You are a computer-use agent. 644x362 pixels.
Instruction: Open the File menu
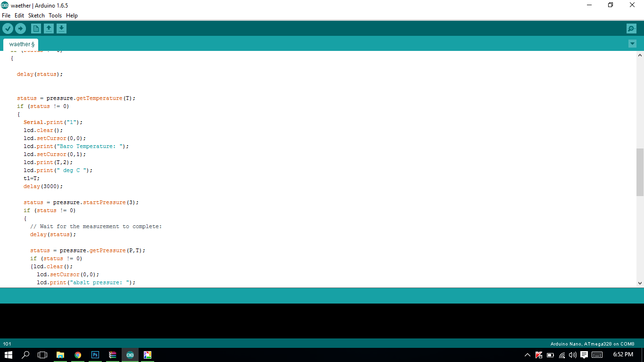[x=6, y=16]
